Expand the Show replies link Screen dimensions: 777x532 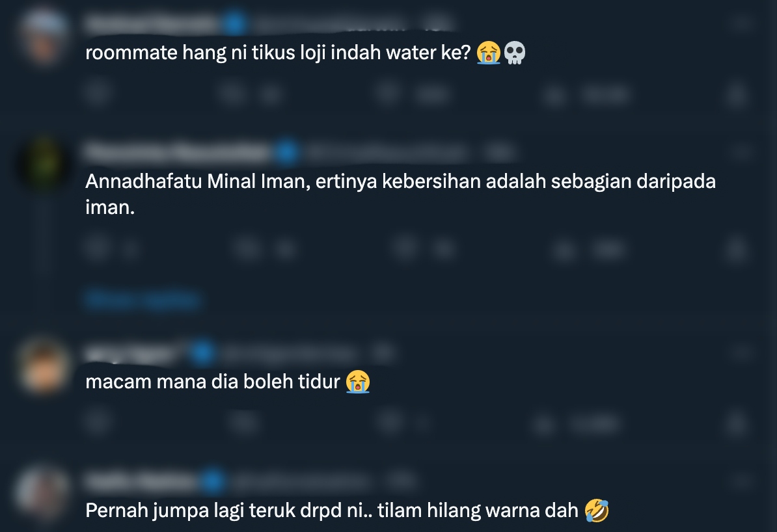[143, 300]
